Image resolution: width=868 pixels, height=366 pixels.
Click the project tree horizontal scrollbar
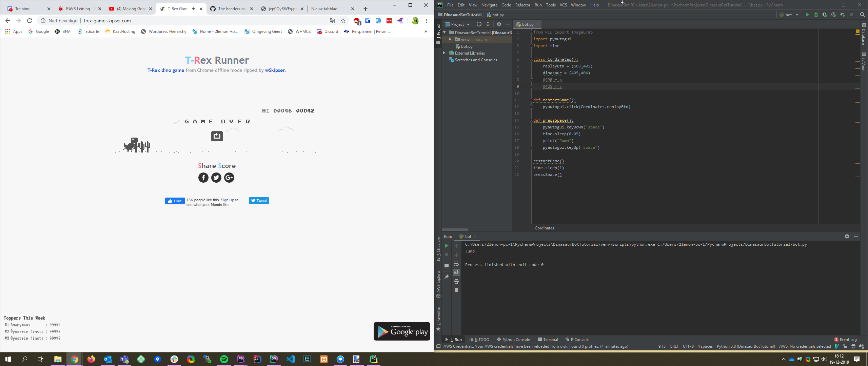click(455, 230)
